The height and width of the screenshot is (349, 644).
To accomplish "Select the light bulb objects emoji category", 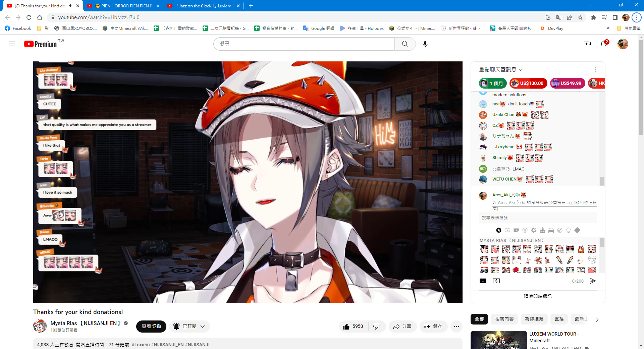I will click(x=569, y=230).
